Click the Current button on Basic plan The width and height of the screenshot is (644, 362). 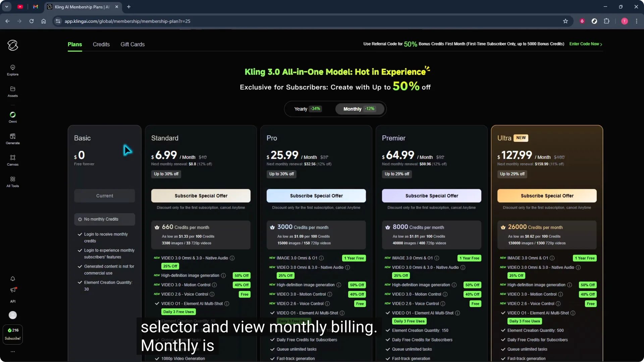point(105,196)
